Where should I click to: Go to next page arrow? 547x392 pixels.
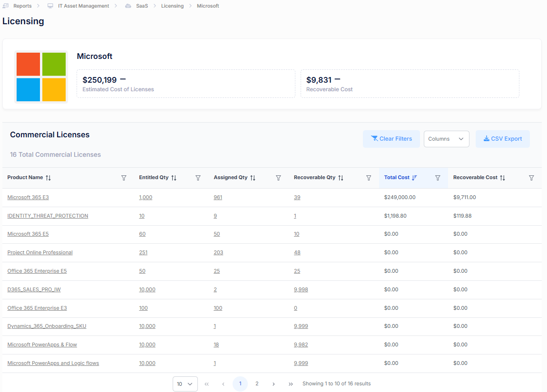(x=273, y=384)
